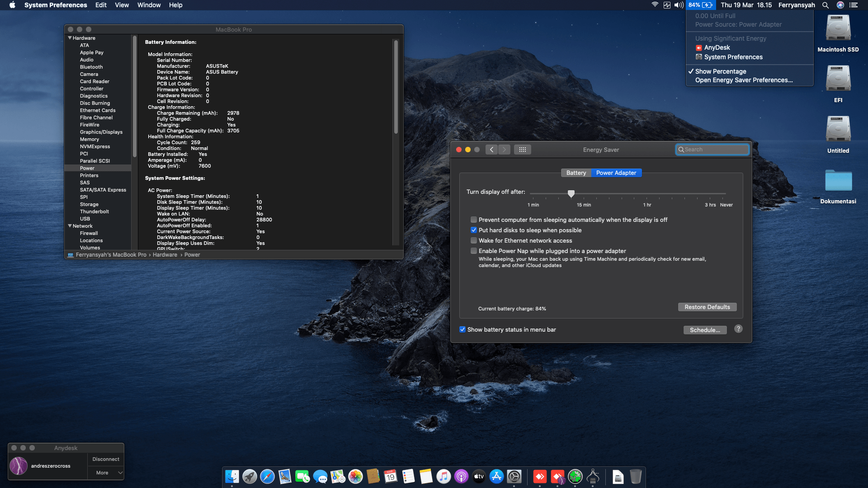The width and height of the screenshot is (868, 488).
Task: Click the Energy Saver search field
Action: (x=712, y=150)
